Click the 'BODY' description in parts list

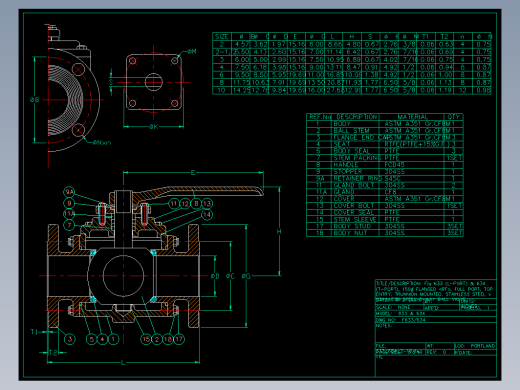pyautogui.click(x=342, y=124)
